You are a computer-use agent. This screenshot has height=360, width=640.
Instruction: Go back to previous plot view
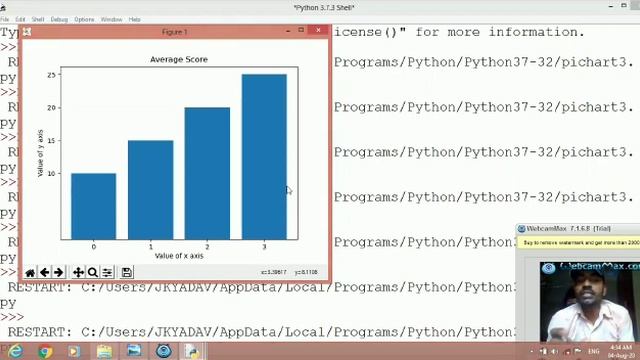(44, 272)
